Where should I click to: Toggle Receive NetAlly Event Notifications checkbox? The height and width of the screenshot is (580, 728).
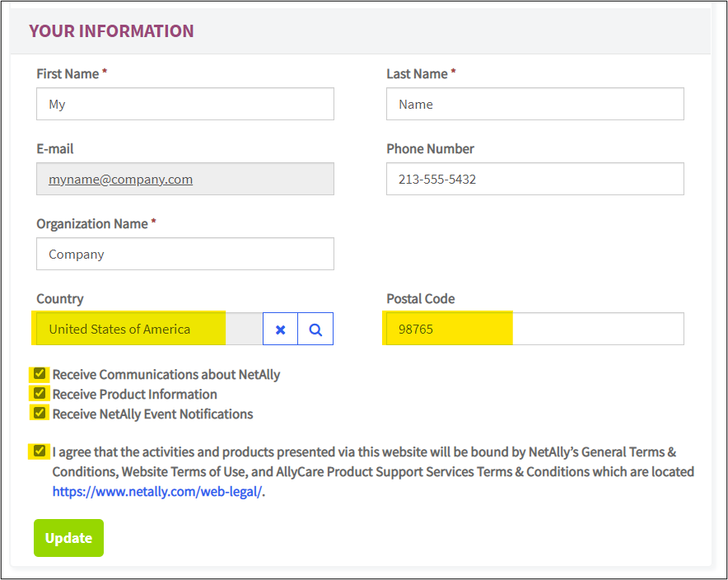click(x=40, y=413)
